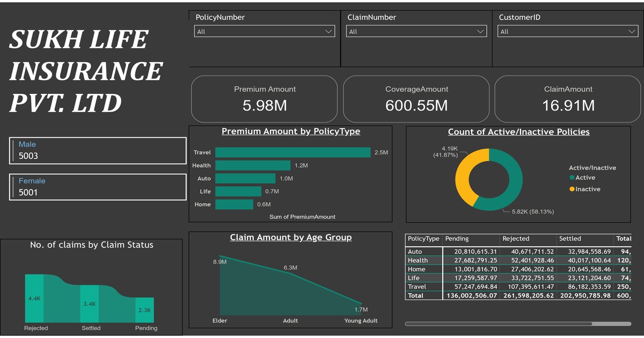This screenshot has height=338, width=644.
Task: Click the Settled claims bar
Action: (x=90, y=303)
